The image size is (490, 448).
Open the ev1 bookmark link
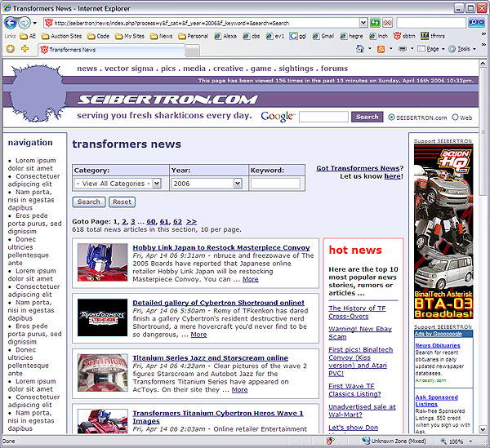[x=275, y=36]
